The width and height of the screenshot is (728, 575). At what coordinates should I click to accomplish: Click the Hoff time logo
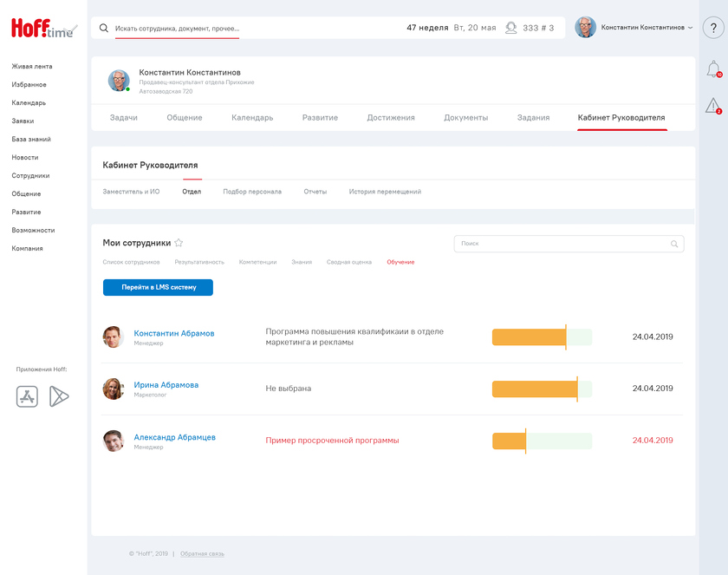[x=43, y=29]
